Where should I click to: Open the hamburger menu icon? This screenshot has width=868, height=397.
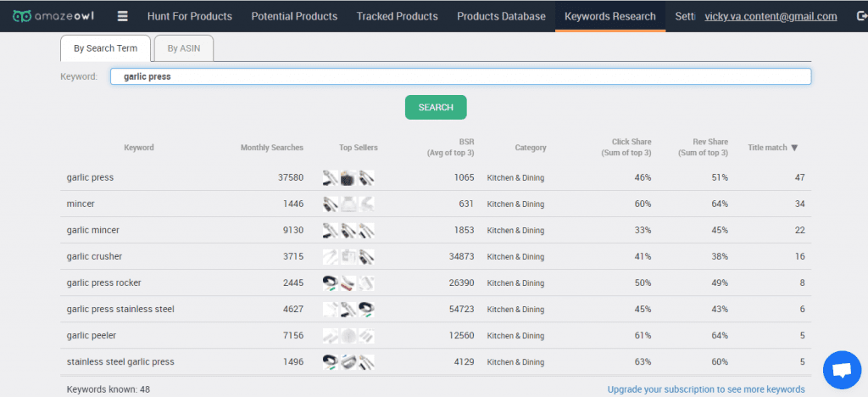pos(123,16)
